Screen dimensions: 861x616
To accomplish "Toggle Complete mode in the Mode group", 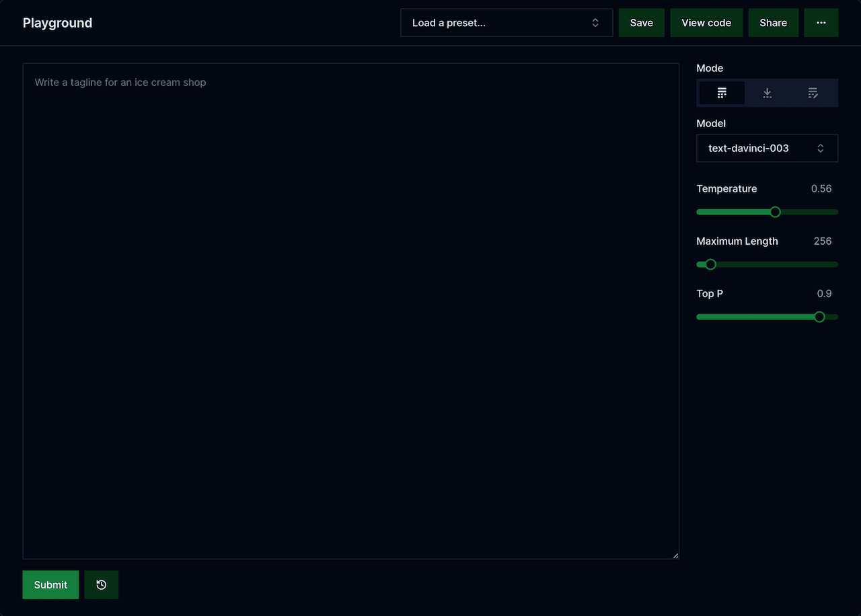I will (721, 93).
